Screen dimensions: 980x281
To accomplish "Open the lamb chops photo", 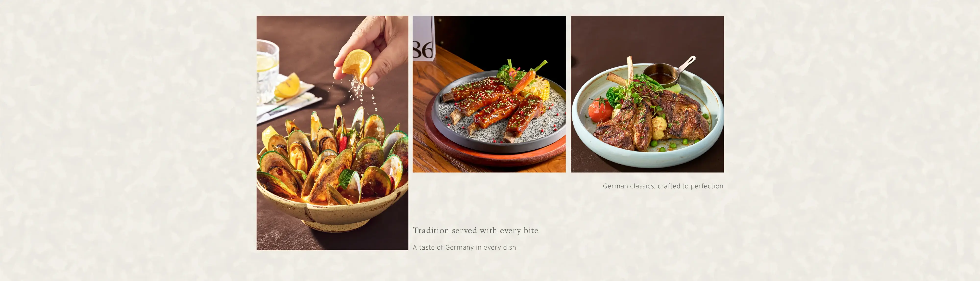I will 647,94.
